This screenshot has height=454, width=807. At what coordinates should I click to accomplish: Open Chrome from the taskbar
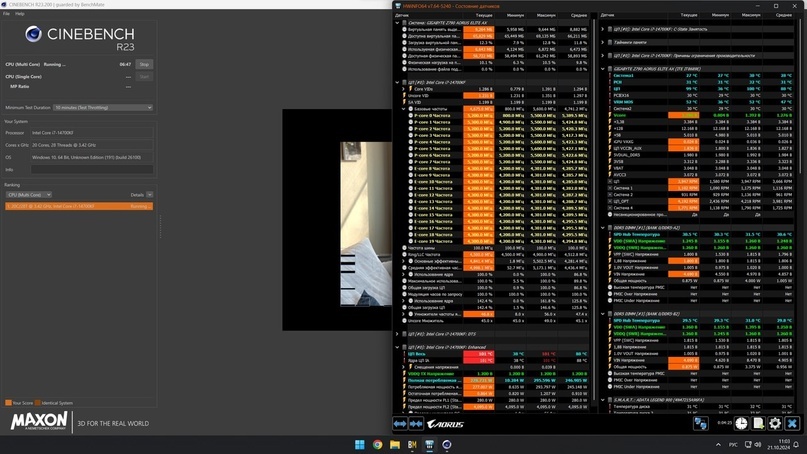pyautogui.click(x=377, y=444)
